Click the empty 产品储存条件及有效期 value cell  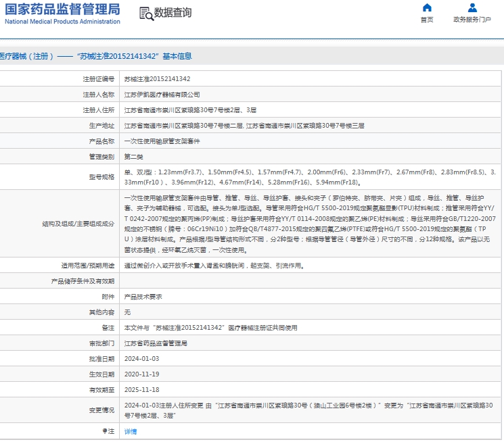coord(310,281)
